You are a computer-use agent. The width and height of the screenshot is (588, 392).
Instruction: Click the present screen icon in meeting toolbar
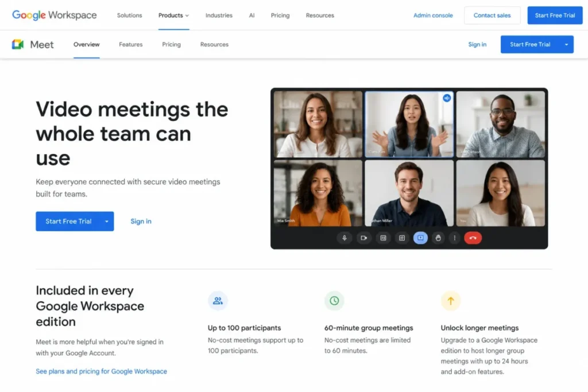(x=401, y=238)
